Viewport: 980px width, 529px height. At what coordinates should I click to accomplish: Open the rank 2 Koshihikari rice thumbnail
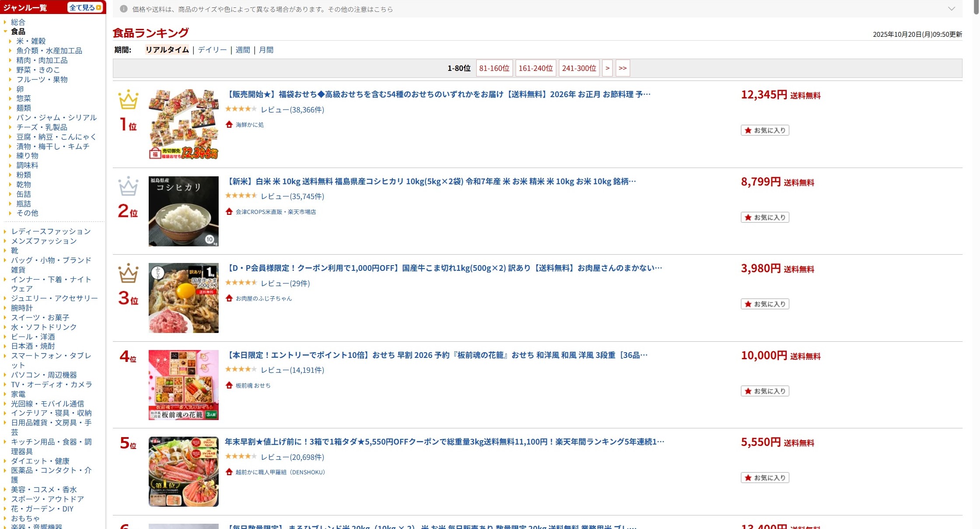183,211
